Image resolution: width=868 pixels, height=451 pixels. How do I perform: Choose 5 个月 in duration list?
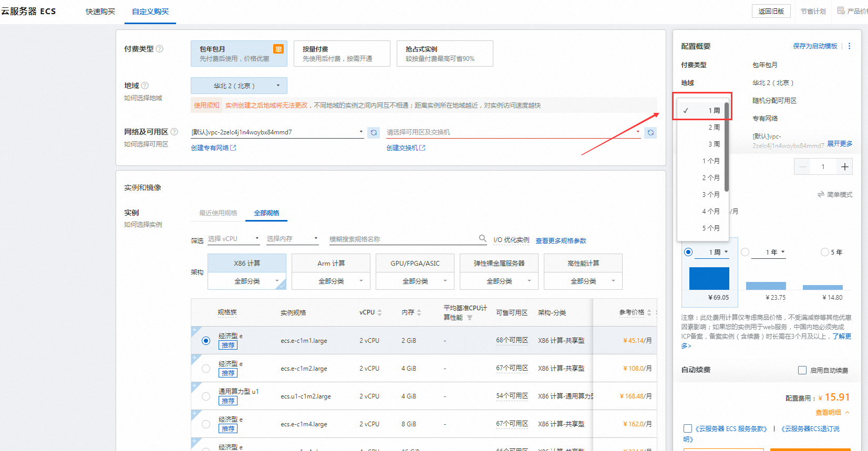click(x=702, y=228)
